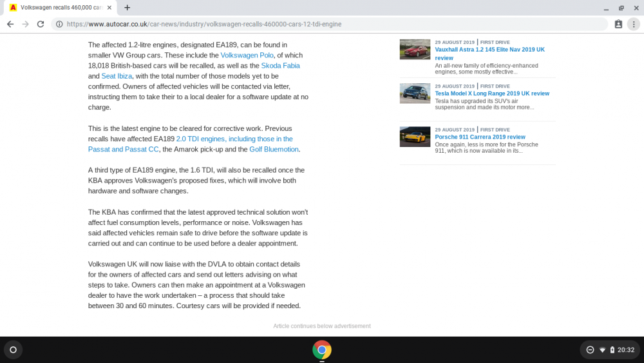Click the paragraph starting 'Volkswagen UK will now liaise'

[196, 285]
